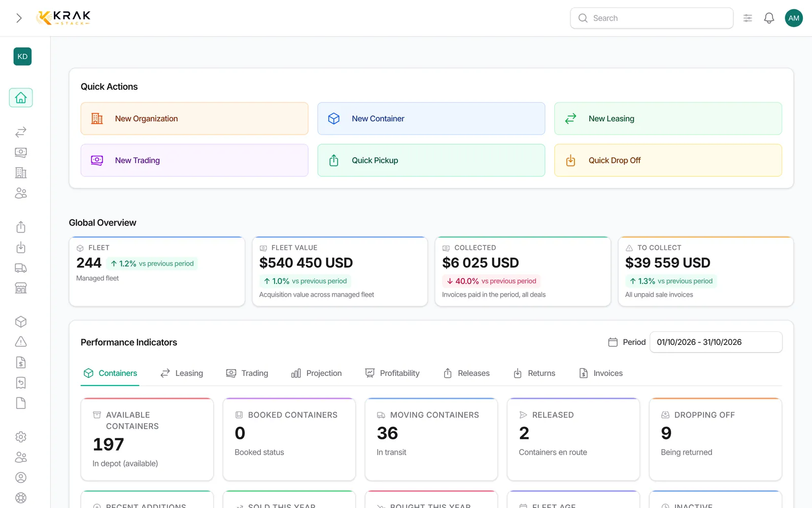Open the AM user avatar menu
812x508 pixels.
pyautogui.click(x=794, y=18)
